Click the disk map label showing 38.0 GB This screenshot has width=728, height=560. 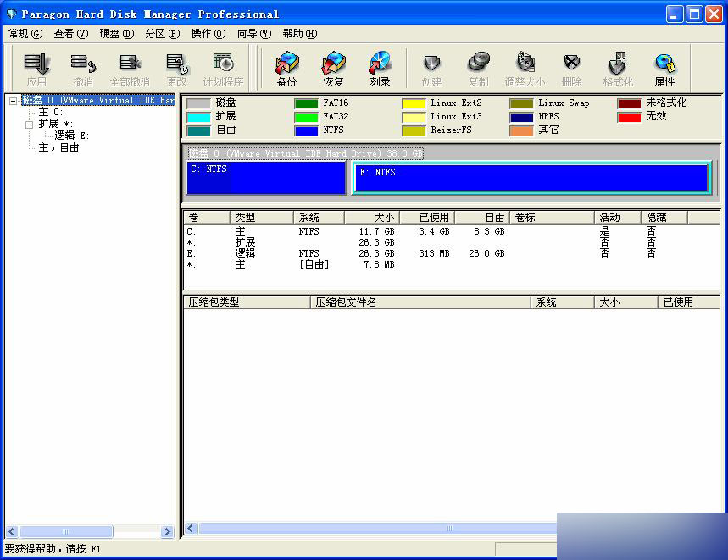point(305,153)
